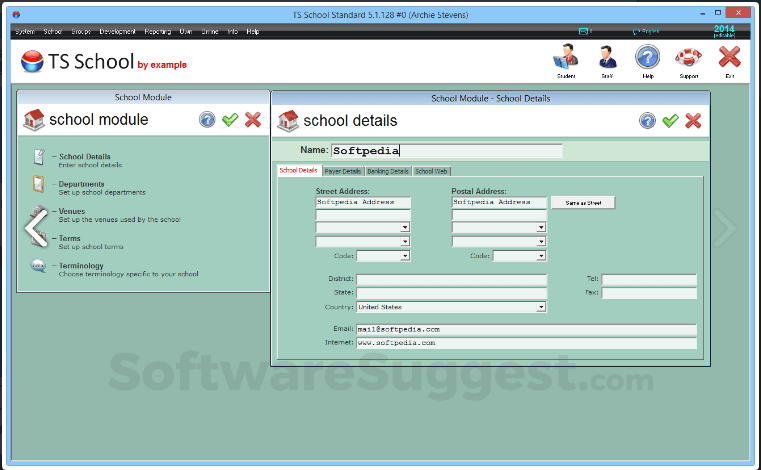Click the second Street Address line field

point(363,215)
